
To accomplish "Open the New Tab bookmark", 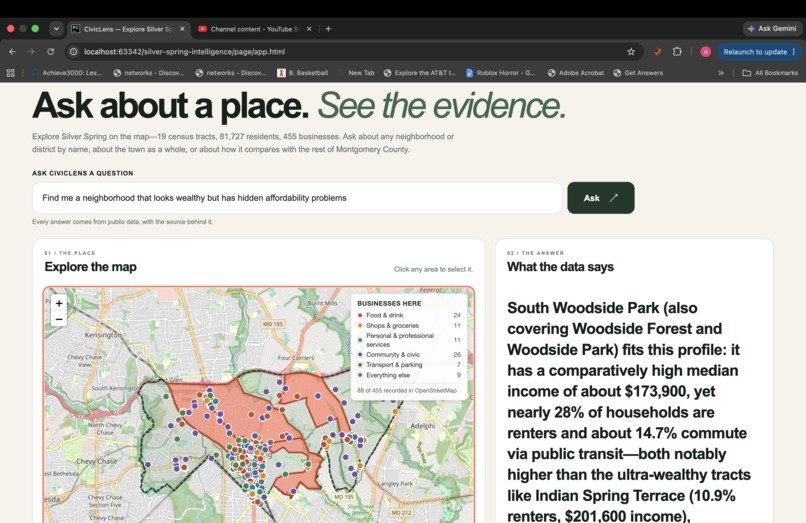I will click(361, 73).
